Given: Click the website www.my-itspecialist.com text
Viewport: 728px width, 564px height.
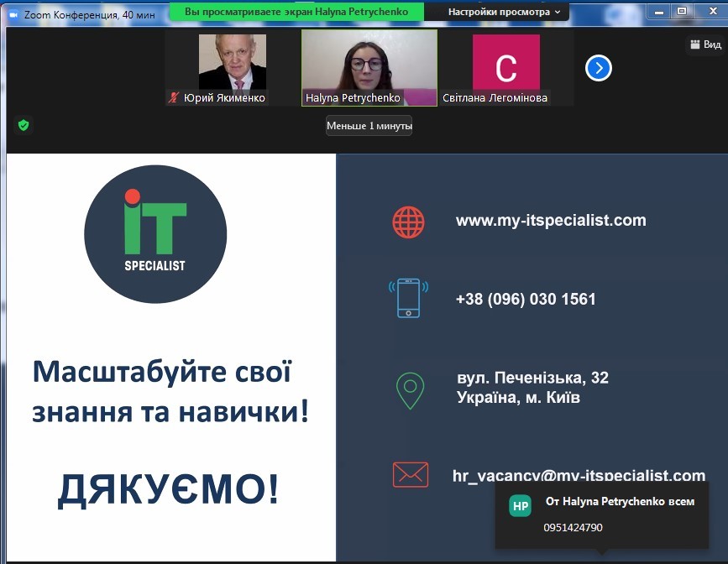Looking at the screenshot, I should click(551, 220).
